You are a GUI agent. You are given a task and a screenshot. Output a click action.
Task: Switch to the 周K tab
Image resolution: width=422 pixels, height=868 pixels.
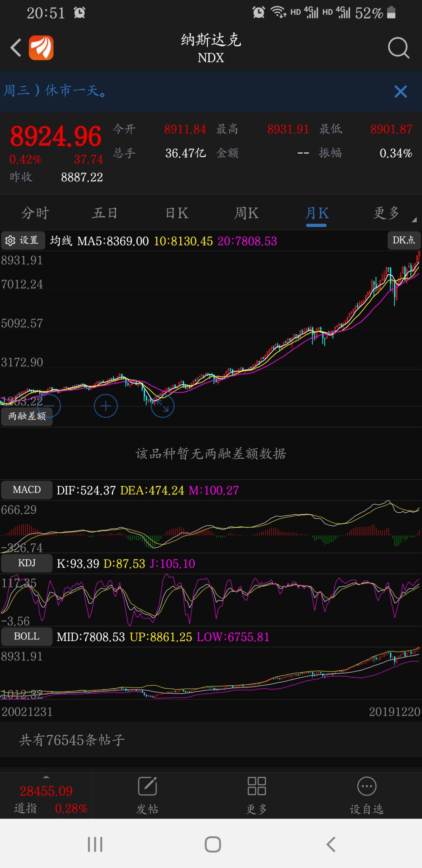pos(247,213)
